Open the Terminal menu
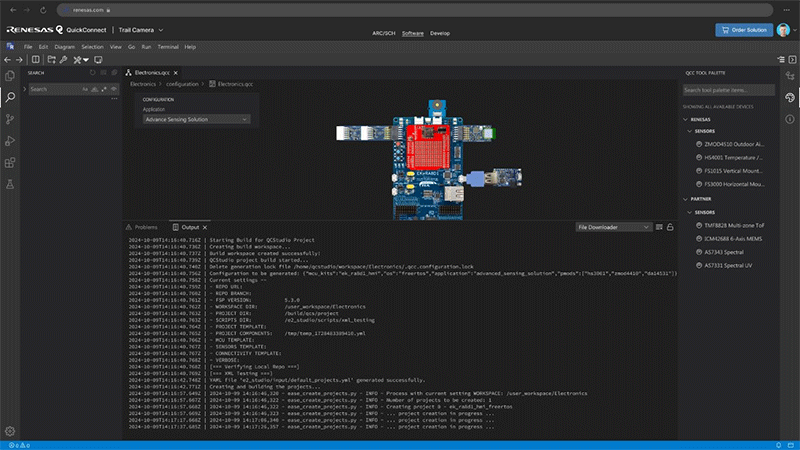Image resolution: width=800 pixels, height=450 pixels. [169, 47]
